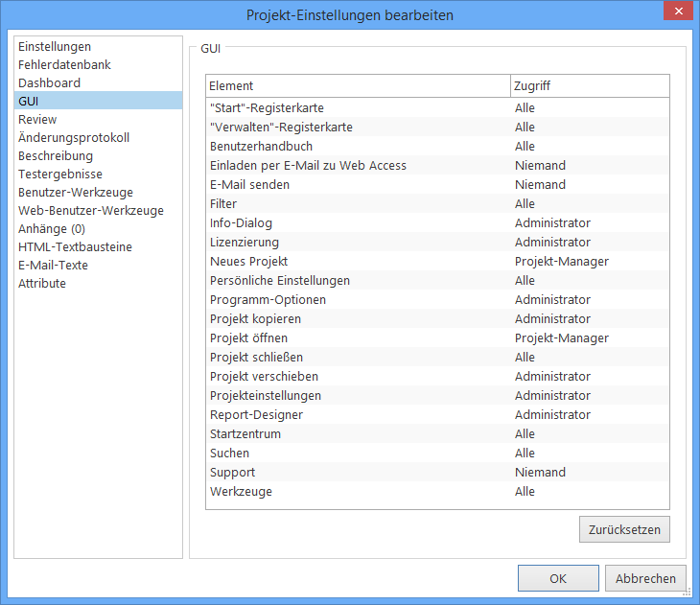
Task: Select the Projekt öffnen row
Action: pos(437,338)
